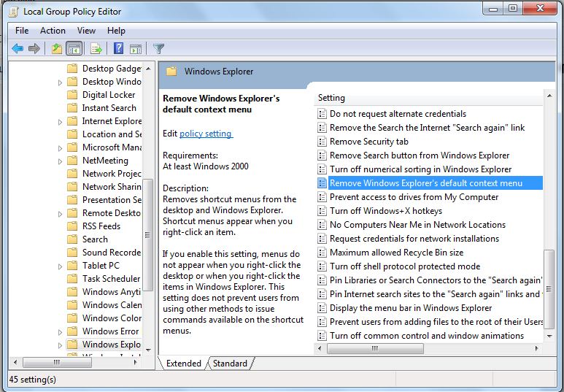Click policy icon for Maximum allowed Recycle Bin size

click(x=322, y=253)
